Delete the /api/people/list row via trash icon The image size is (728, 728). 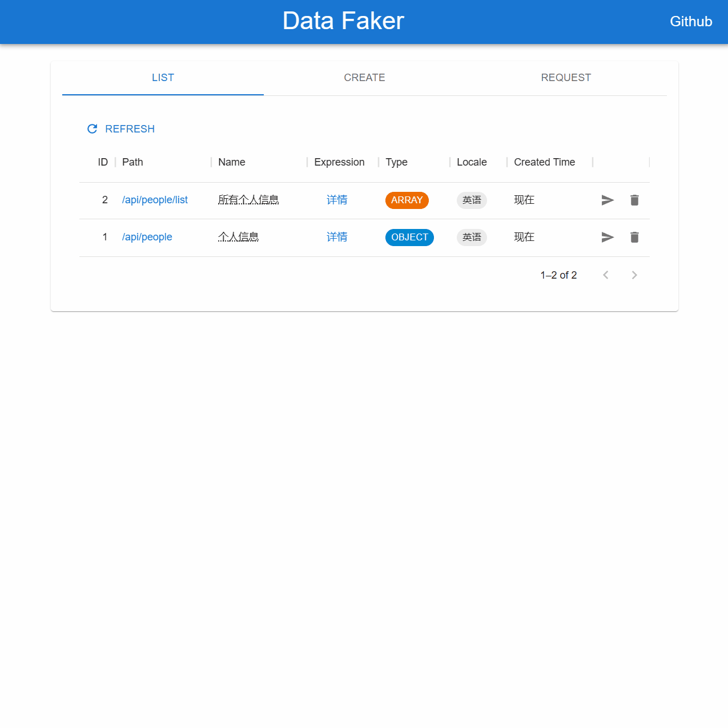(x=634, y=200)
